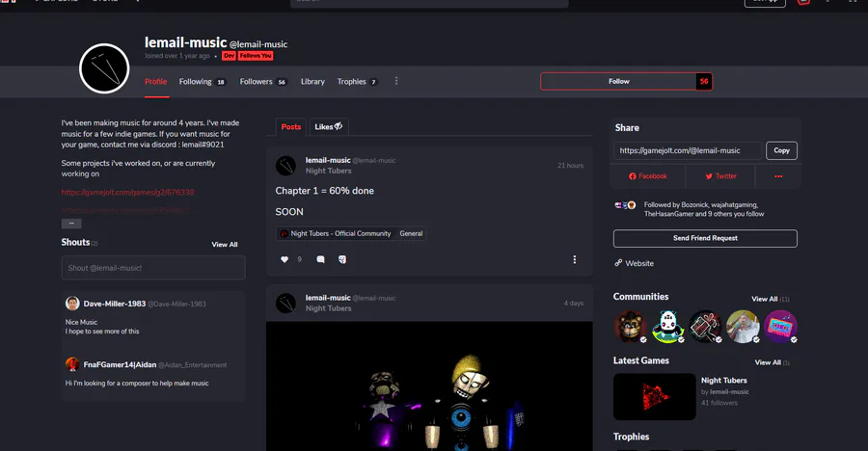Open lemail-music profile avatar
868x451 pixels.
pyautogui.click(x=104, y=68)
